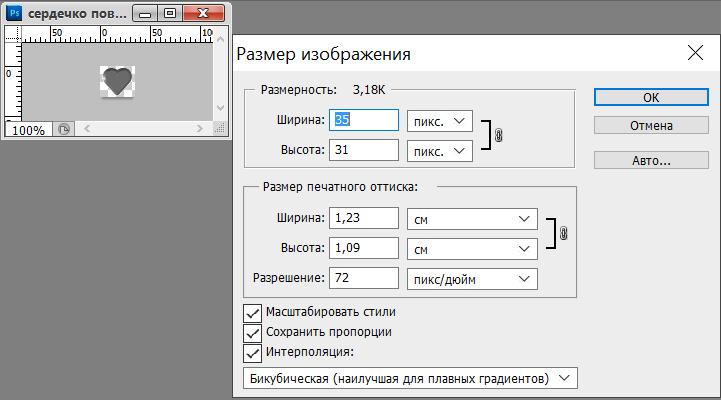Click the scroll up arrow in document window
The width and height of the screenshot is (721, 400).
[x=220, y=40]
